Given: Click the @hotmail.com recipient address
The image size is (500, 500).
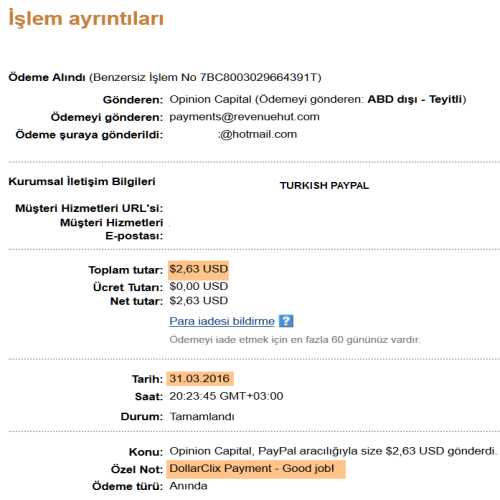Looking at the screenshot, I should coord(257,134).
